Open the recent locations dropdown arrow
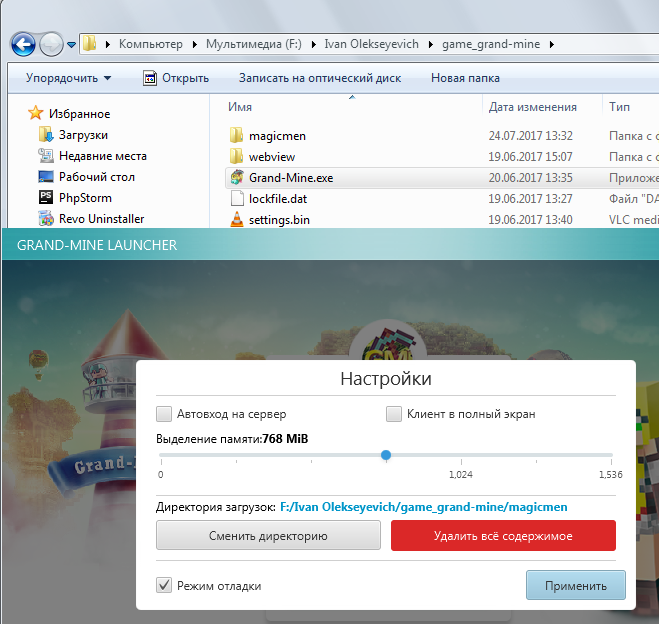The height and width of the screenshot is (624, 659). click(x=71, y=45)
